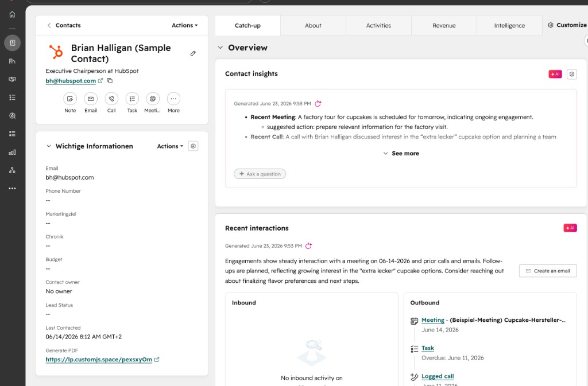Click the Executive Chairperson at HubSpot subtitle
The height and width of the screenshot is (386, 588).
pos(92,71)
